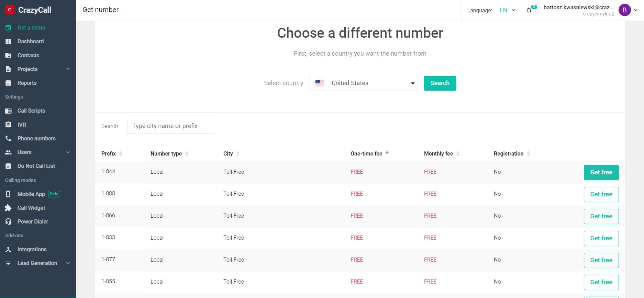Screen dimensions: 644x298
Task: Click the Call Widget puzzle icon
Action: (8, 208)
